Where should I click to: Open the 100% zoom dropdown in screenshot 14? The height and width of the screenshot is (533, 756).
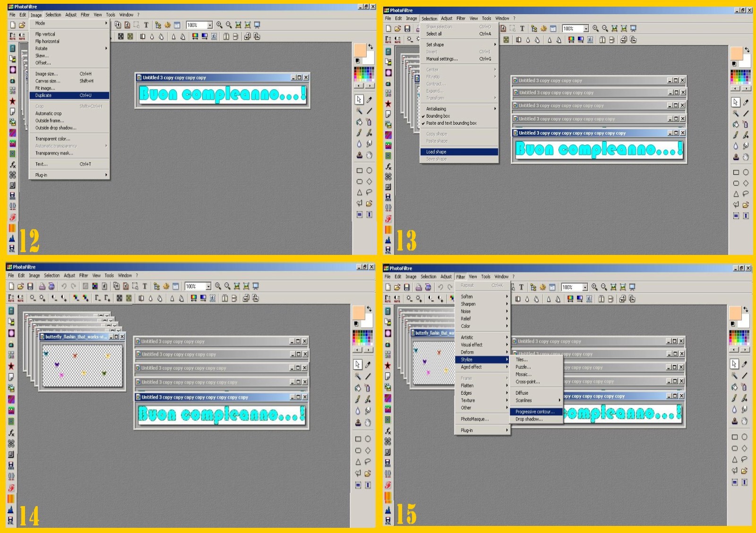click(x=208, y=287)
